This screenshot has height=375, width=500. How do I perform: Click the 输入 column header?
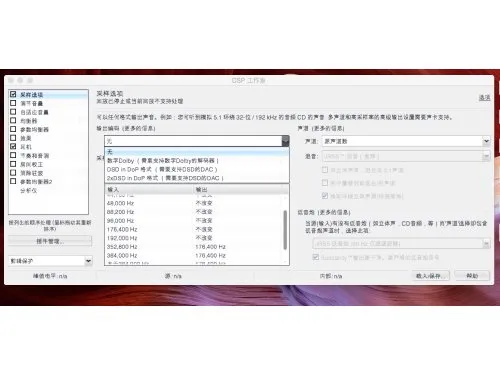click(x=149, y=189)
